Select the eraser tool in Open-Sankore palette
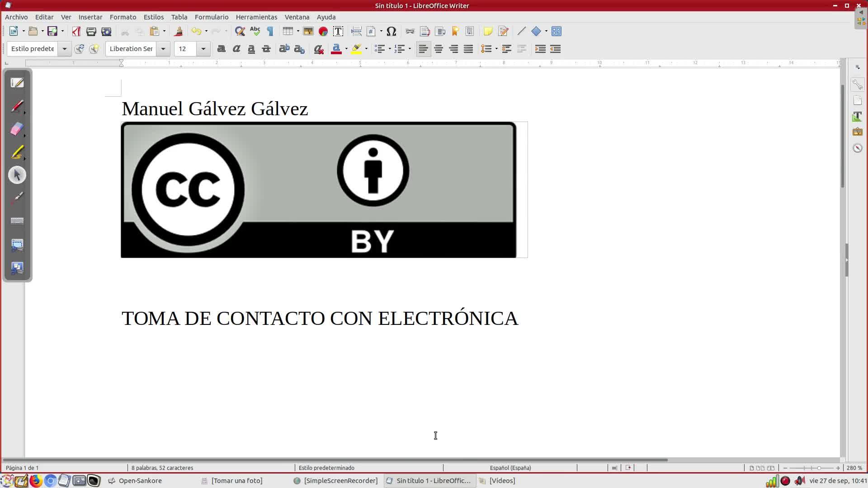Image resolution: width=868 pixels, height=488 pixels. pos(17,129)
